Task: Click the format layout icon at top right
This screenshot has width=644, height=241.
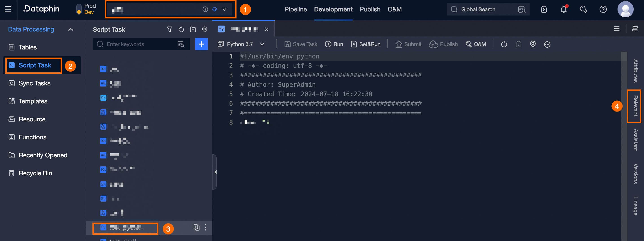Action: click(635, 29)
